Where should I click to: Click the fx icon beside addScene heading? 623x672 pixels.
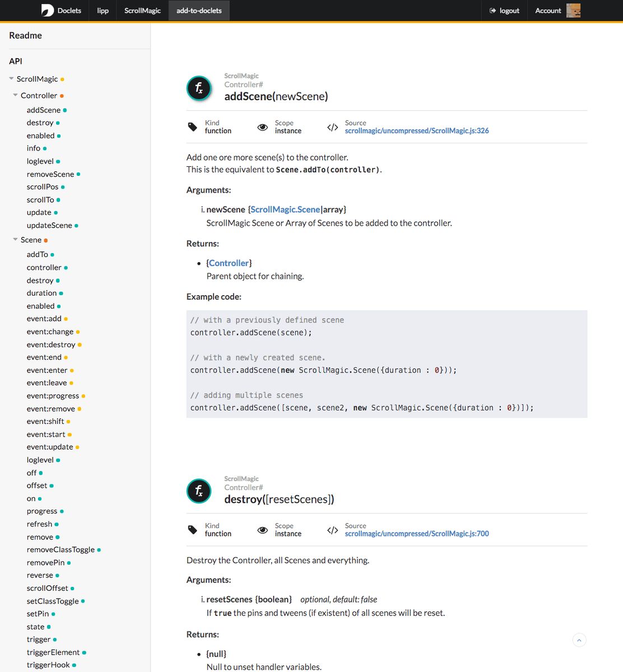(199, 88)
